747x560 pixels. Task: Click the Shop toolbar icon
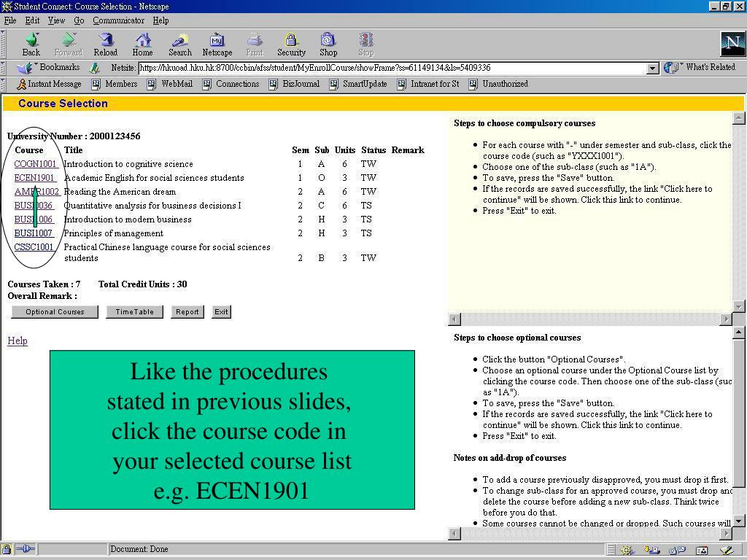tap(328, 44)
